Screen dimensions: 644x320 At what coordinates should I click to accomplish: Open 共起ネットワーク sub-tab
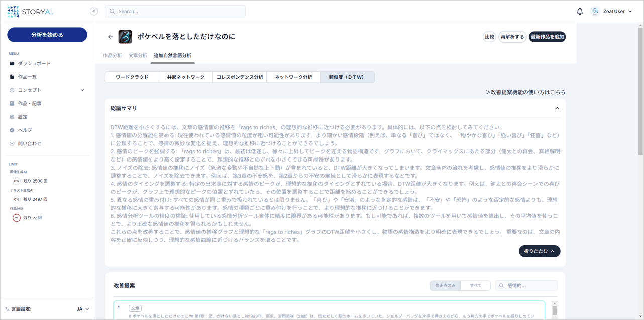(186, 77)
